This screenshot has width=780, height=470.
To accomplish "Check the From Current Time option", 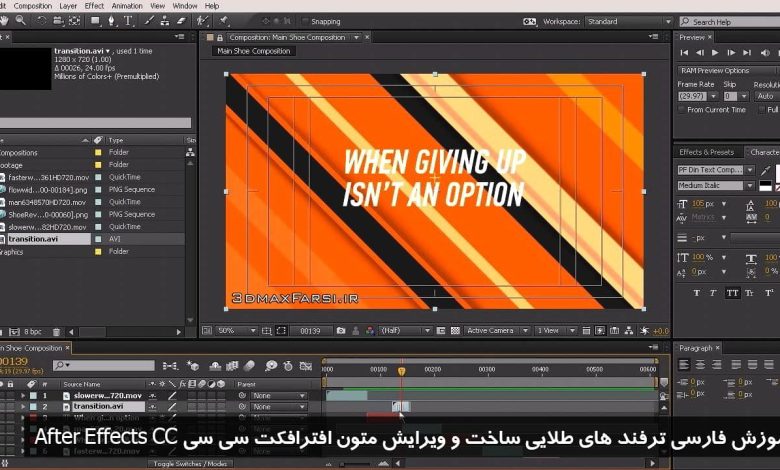I will click(x=682, y=110).
